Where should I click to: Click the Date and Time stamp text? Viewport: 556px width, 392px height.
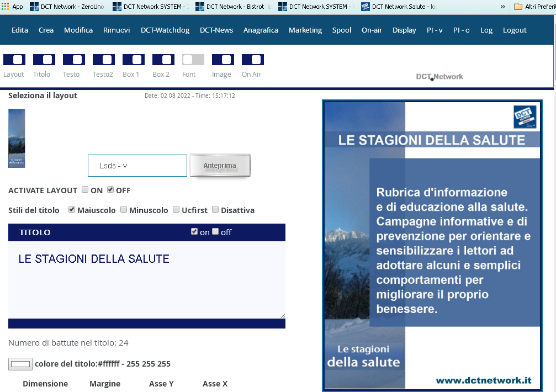pyautogui.click(x=190, y=96)
